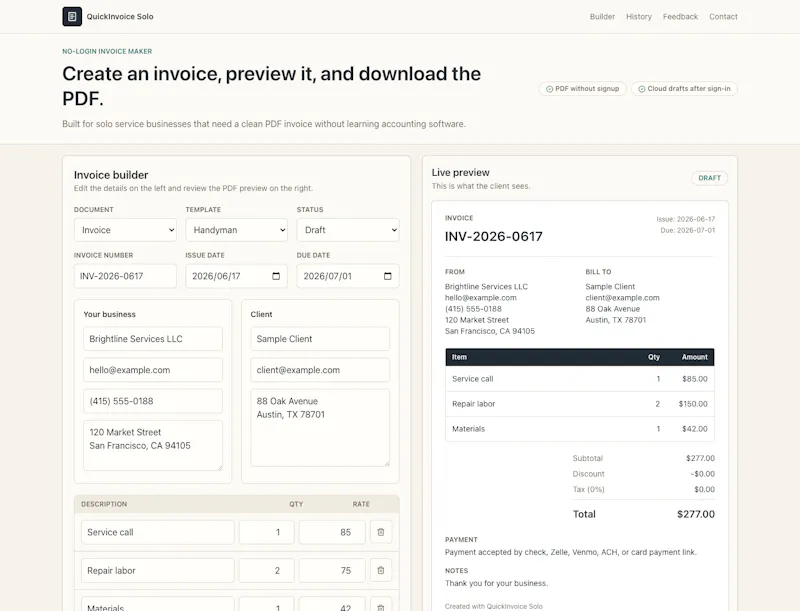Screen dimensions: 800x611
Task: Click the QuickInvoice Solo logo icon
Action: point(72,16)
